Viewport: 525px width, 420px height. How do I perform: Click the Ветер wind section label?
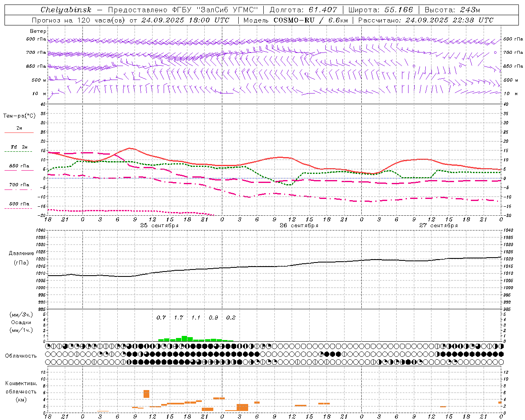coord(38,31)
